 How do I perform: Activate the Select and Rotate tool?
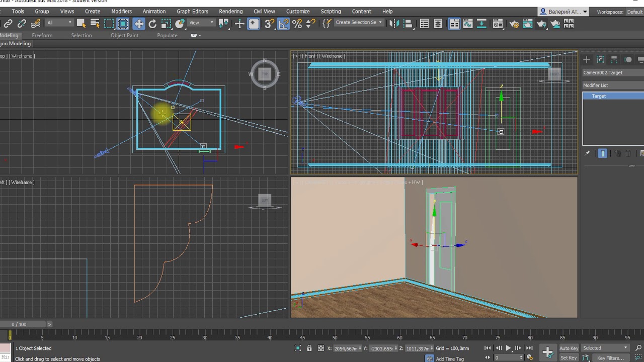tap(152, 24)
